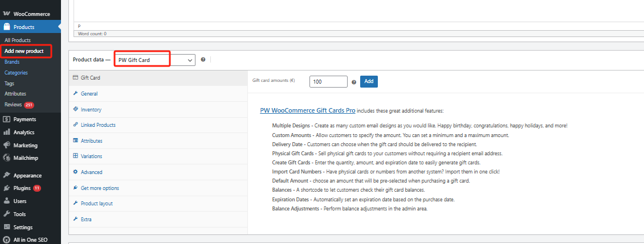644x244 pixels.
Task: Open PW WooCommerce Gift Cards Pro link
Action: click(307, 110)
